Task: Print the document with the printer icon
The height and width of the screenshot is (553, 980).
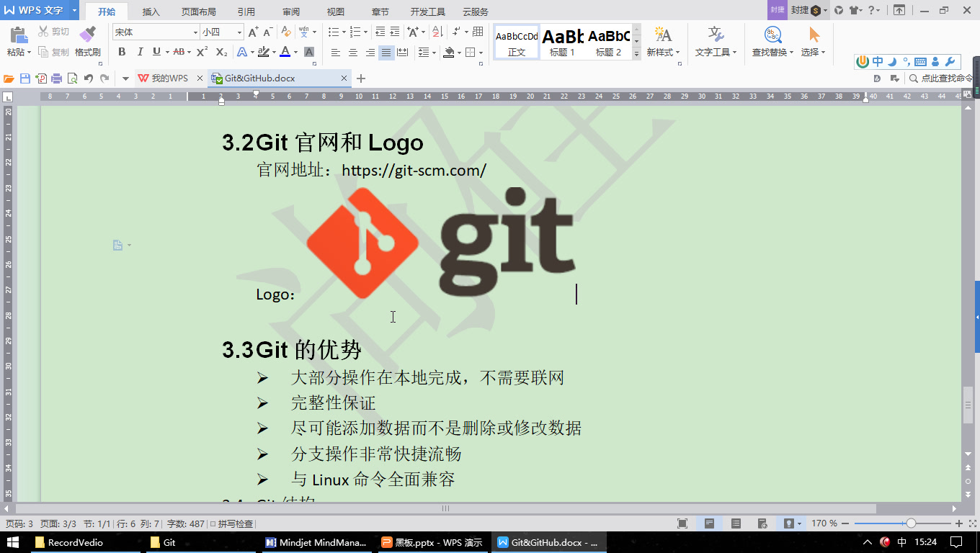Action: 57,78
